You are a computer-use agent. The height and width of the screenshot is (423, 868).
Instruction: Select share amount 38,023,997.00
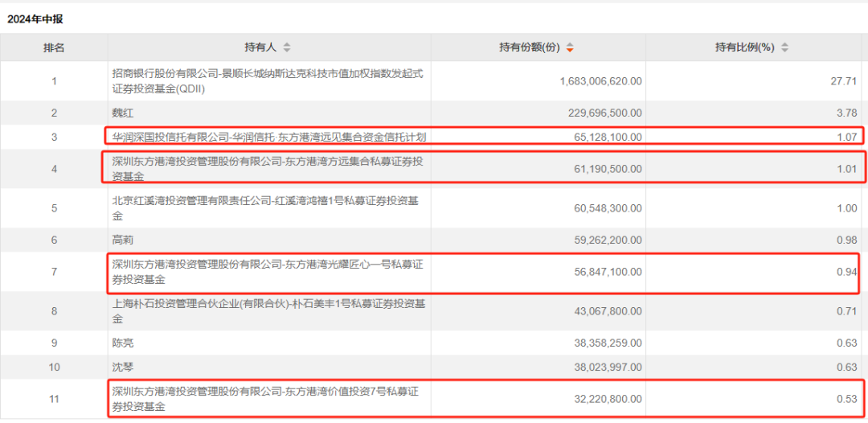[608, 367]
